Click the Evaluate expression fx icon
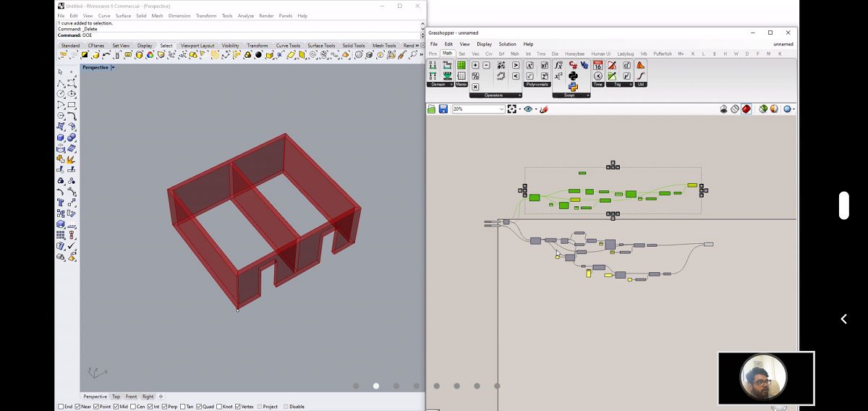The image size is (868, 411). click(558, 65)
